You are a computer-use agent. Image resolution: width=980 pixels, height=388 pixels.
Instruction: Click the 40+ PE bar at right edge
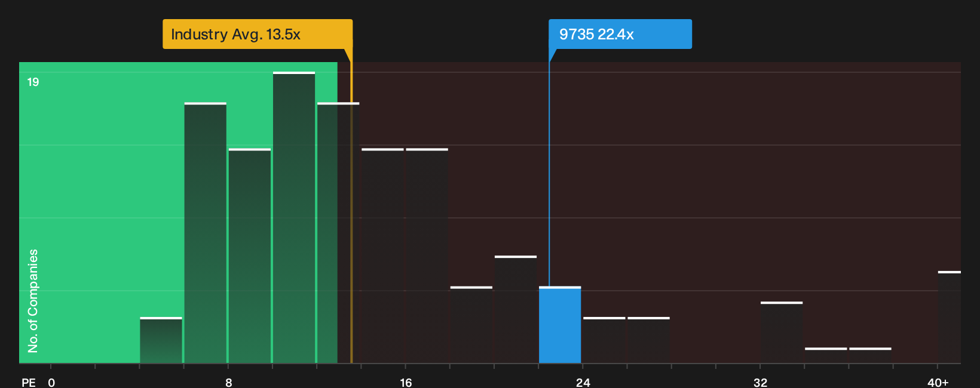click(x=950, y=317)
